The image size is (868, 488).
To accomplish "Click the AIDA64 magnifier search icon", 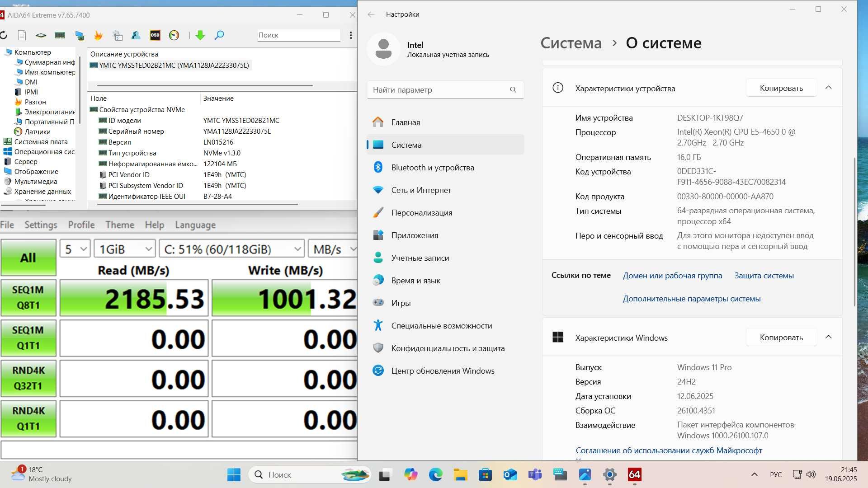I will 219,35.
